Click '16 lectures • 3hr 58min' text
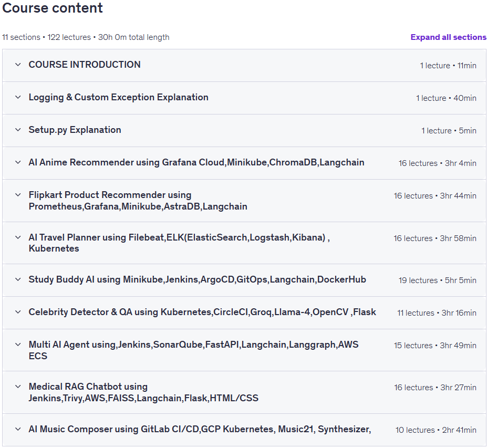The width and height of the screenshot is (487, 448). (435, 239)
